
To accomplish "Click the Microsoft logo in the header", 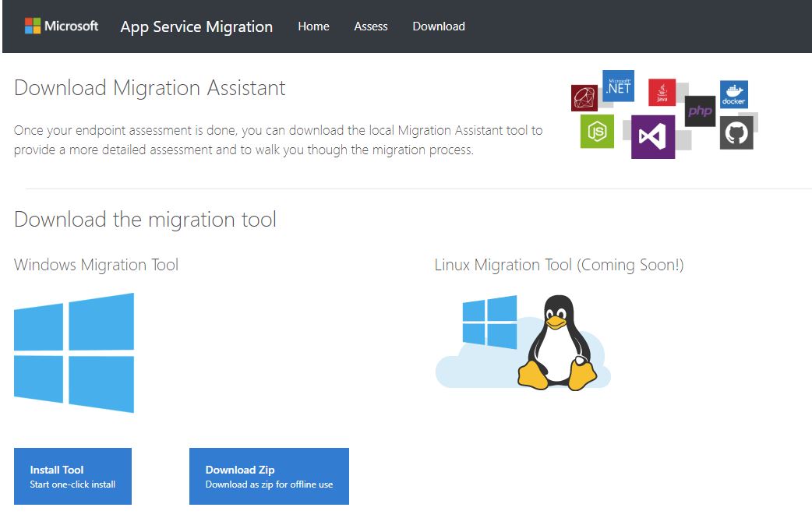I will click(62, 26).
